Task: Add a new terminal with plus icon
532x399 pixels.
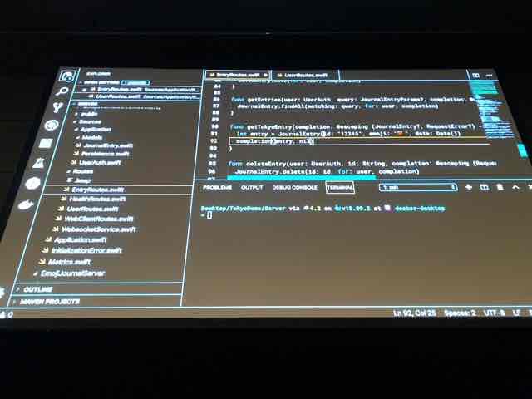Action: point(469,187)
